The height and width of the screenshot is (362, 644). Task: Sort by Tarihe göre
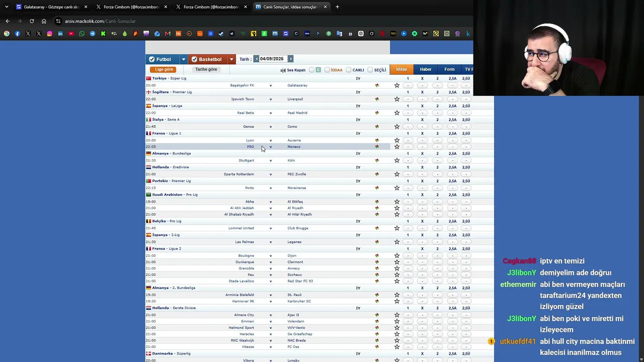pos(206,69)
